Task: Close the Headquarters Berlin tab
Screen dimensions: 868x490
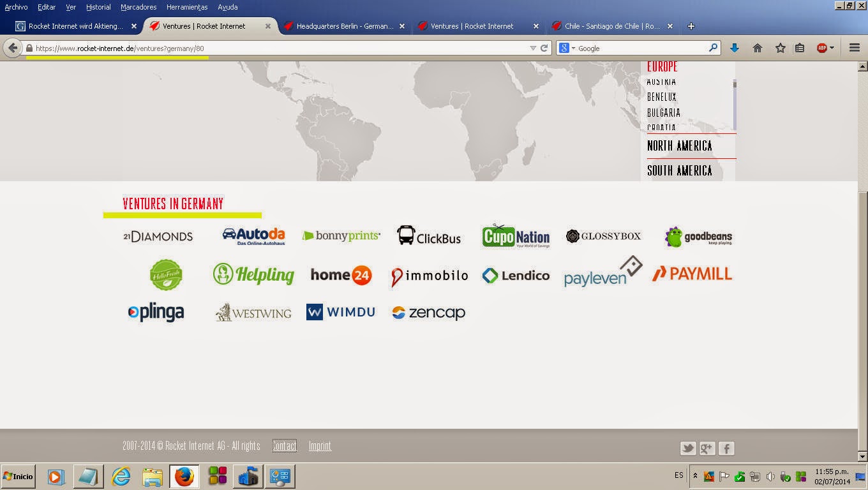Action: coord(402,26)
